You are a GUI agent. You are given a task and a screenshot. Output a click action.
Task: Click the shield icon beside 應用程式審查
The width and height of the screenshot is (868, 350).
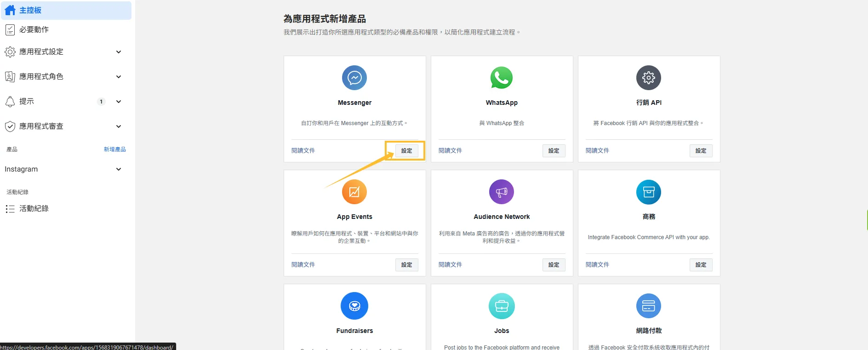(x=10, y=126)
